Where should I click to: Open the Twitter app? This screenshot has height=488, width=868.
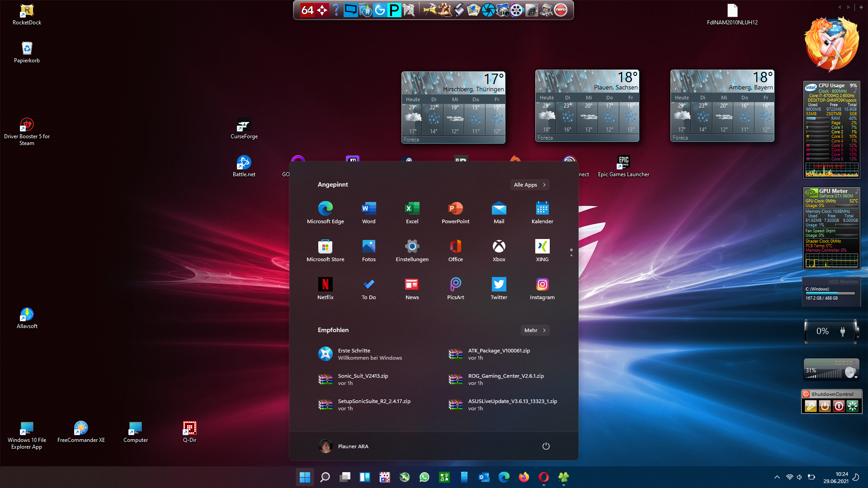pyautogui.click(x=499, y=288)
